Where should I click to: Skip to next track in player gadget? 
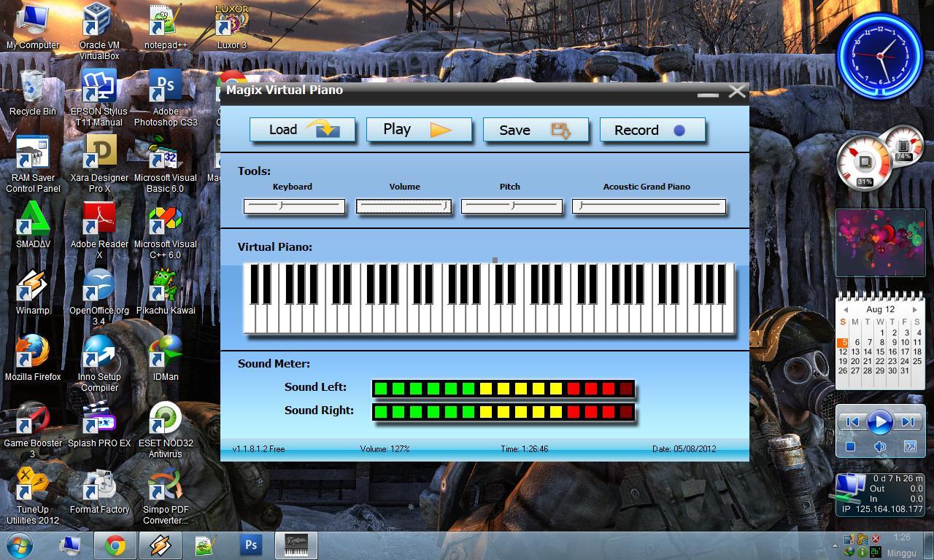pos(908,421)
